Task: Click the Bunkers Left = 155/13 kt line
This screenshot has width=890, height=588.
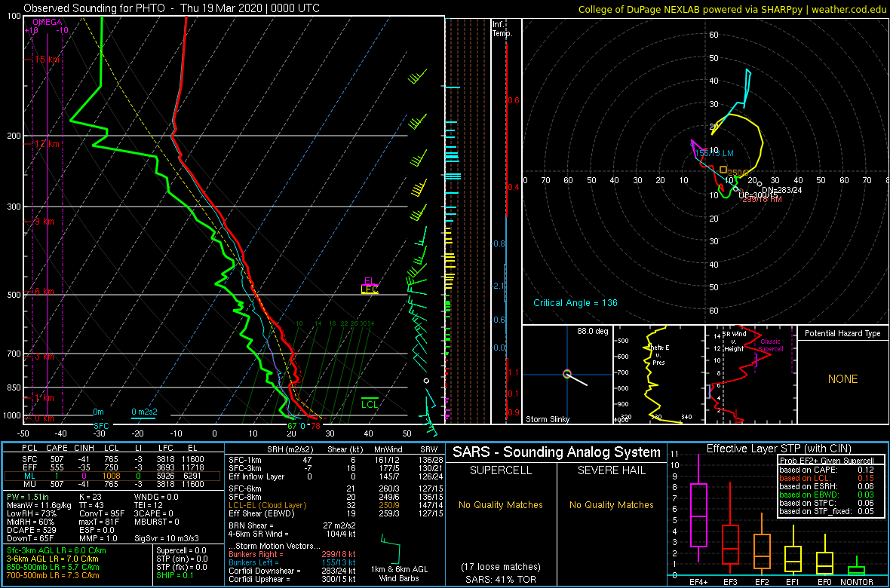Action: click(292, 562)
